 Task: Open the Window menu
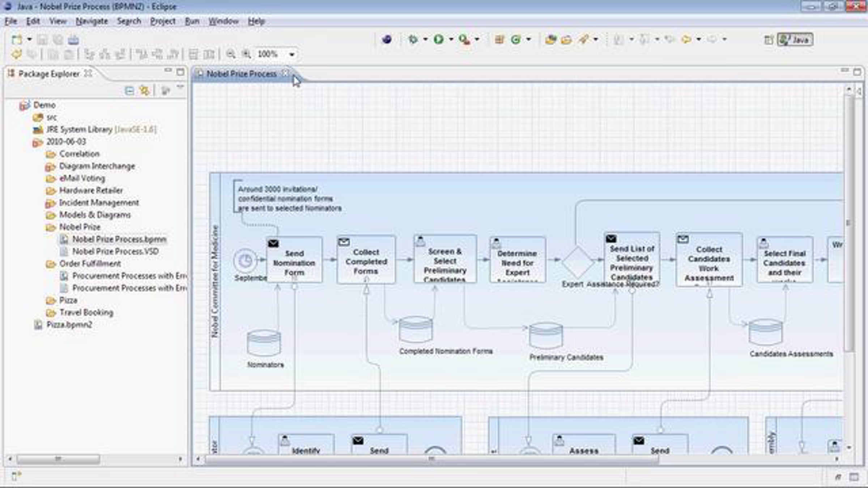click(x=224, y=21)
